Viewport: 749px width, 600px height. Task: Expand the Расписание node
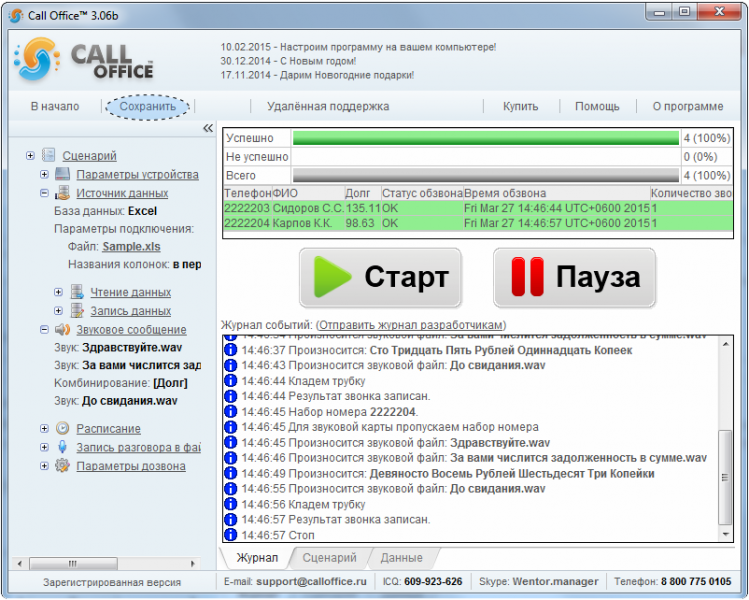(x=44, y=429)
